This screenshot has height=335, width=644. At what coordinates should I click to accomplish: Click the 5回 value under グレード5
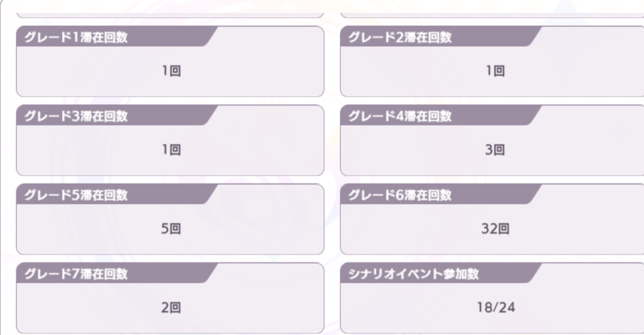pyautogui.click(x=171, y=229)
